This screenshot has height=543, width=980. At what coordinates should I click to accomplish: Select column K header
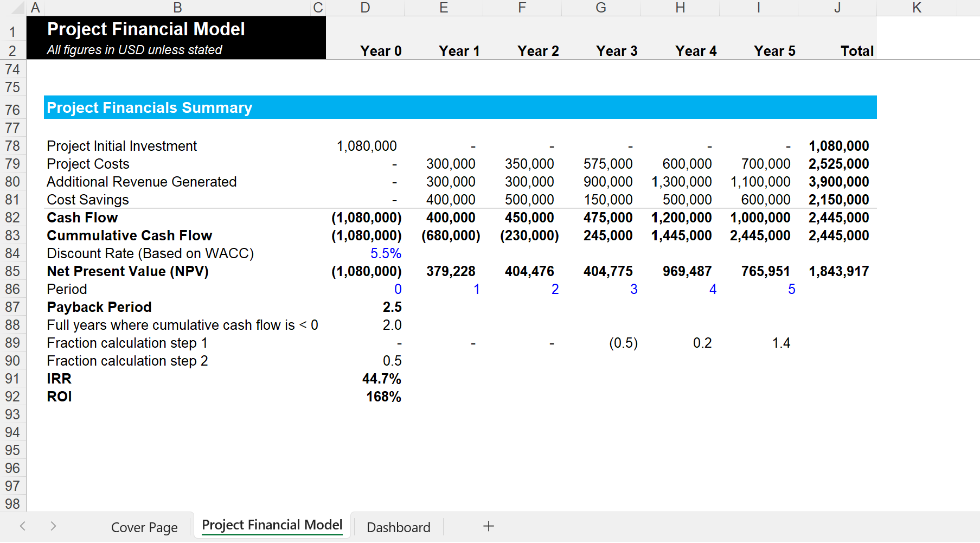point(917,8)
